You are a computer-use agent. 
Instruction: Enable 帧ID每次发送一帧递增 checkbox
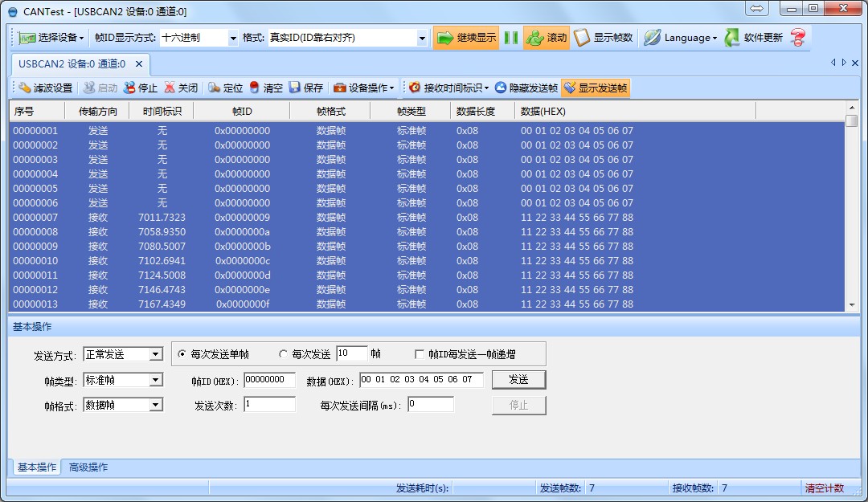[420, 353]
